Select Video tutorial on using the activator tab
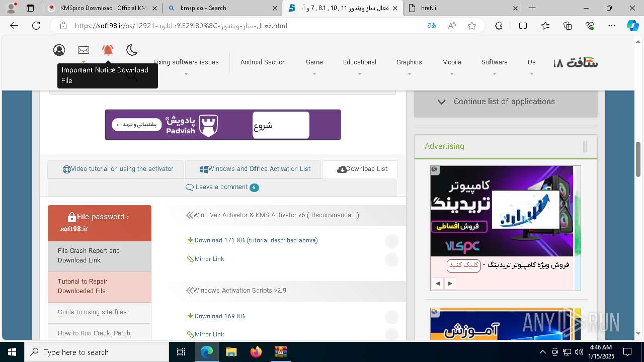The width and height of the screenshot is (644, 362). click(x=117, y=169)
